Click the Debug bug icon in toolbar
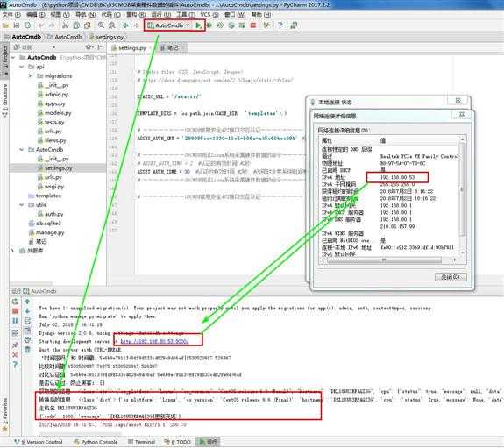 tap(209, 25)
